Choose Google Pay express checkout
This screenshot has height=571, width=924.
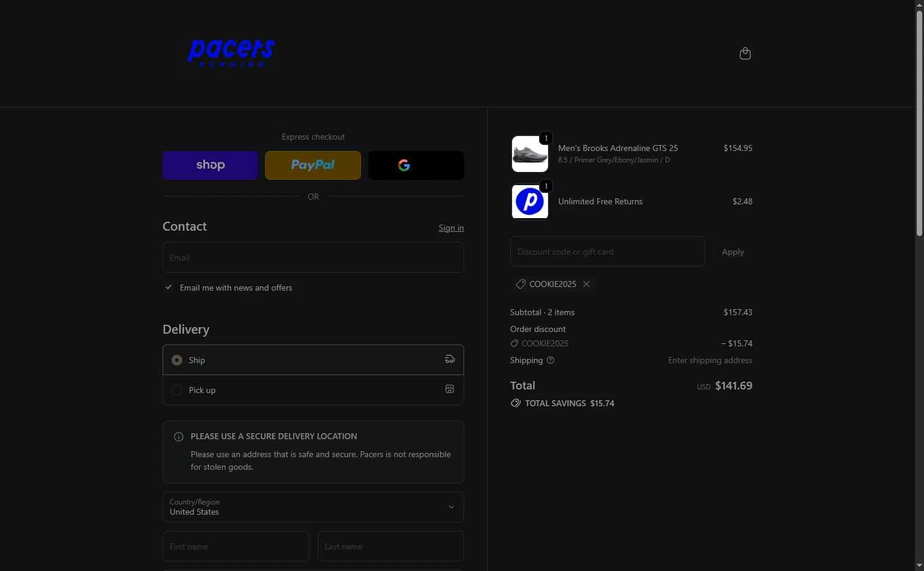[416, 165]
